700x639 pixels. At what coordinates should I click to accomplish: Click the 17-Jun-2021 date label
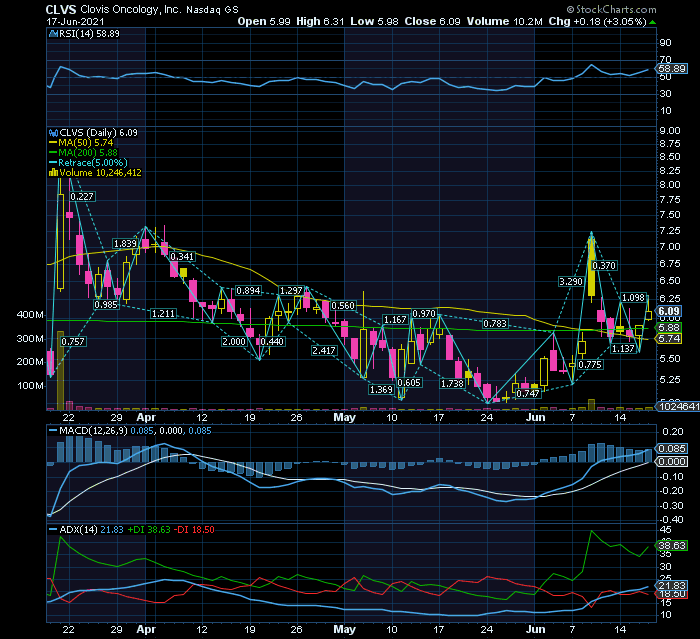(x=75, y=21)
